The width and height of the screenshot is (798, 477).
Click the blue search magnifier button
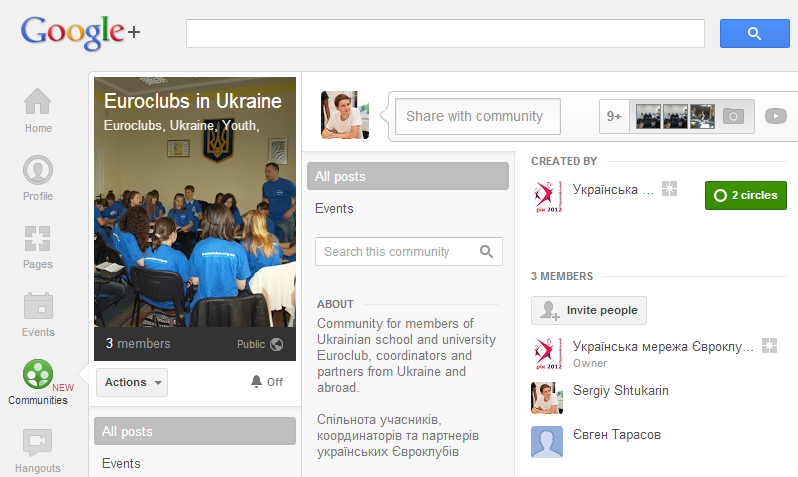[754, 34]
